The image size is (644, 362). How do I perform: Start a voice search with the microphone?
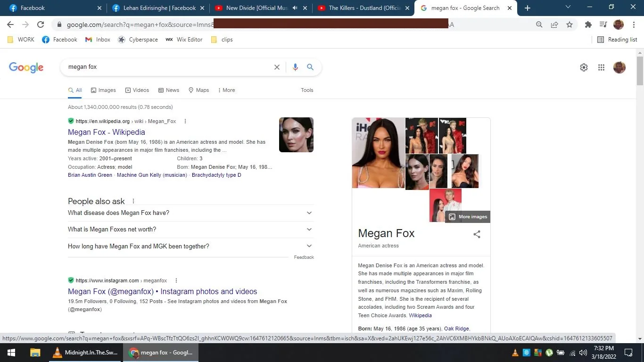point(295,67)
